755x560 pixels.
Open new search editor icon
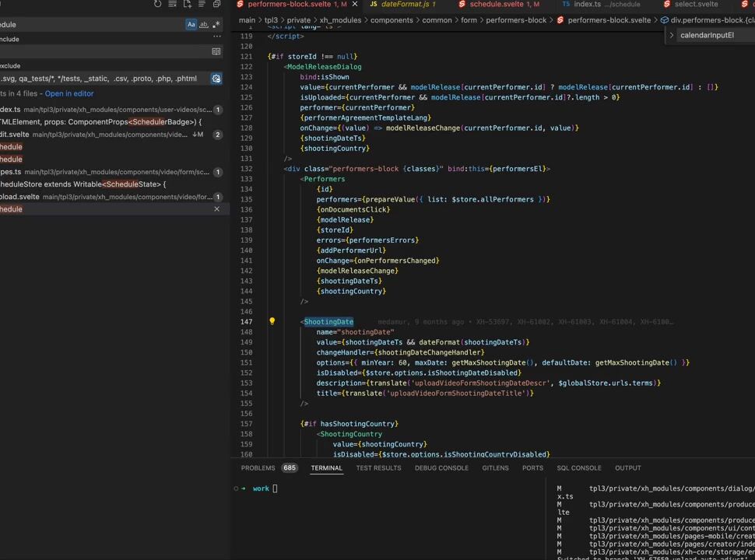click(x=188, y=4)
